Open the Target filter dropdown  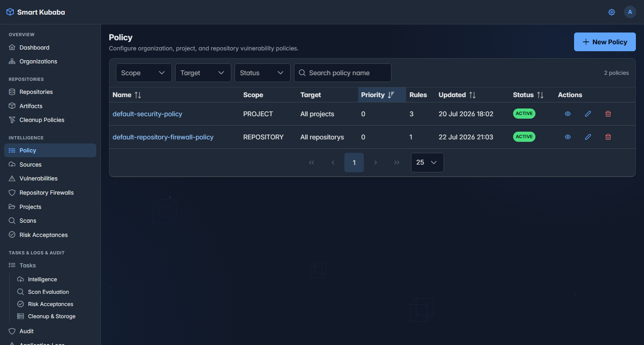[203, 73]
